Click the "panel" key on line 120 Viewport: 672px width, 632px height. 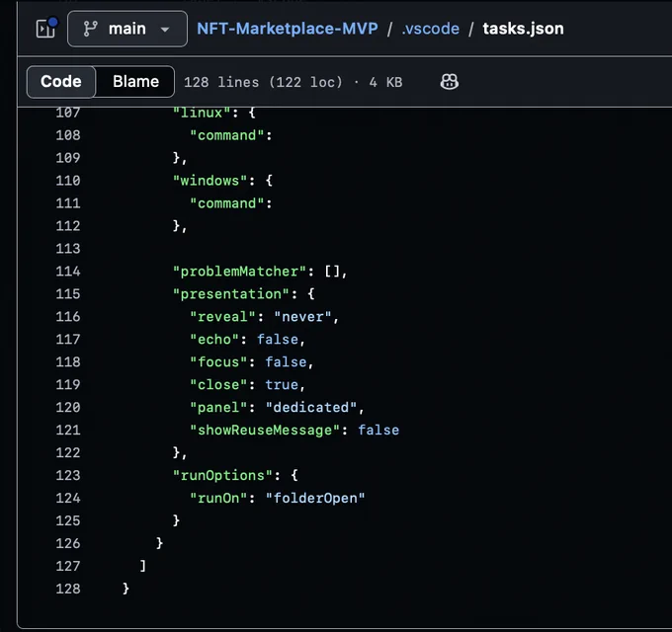click(218, 407)
